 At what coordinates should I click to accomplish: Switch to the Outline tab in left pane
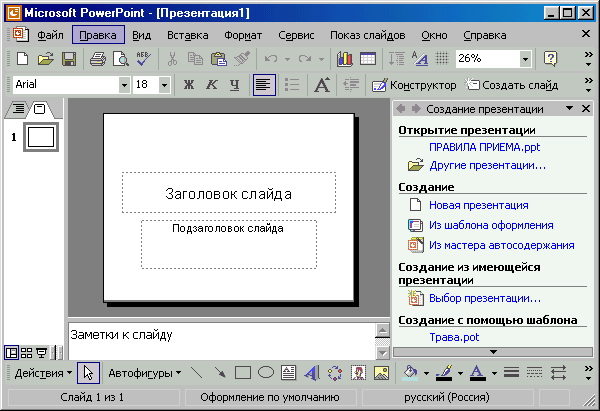(18, 109)
